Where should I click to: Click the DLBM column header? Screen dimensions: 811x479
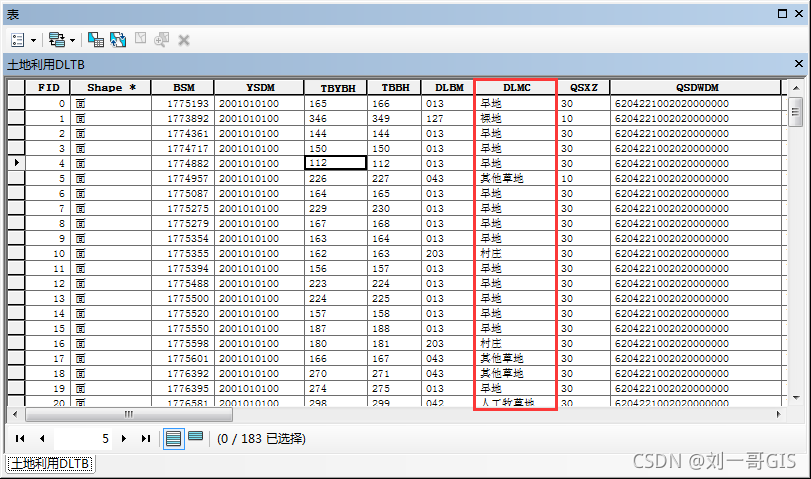[448, 87]
